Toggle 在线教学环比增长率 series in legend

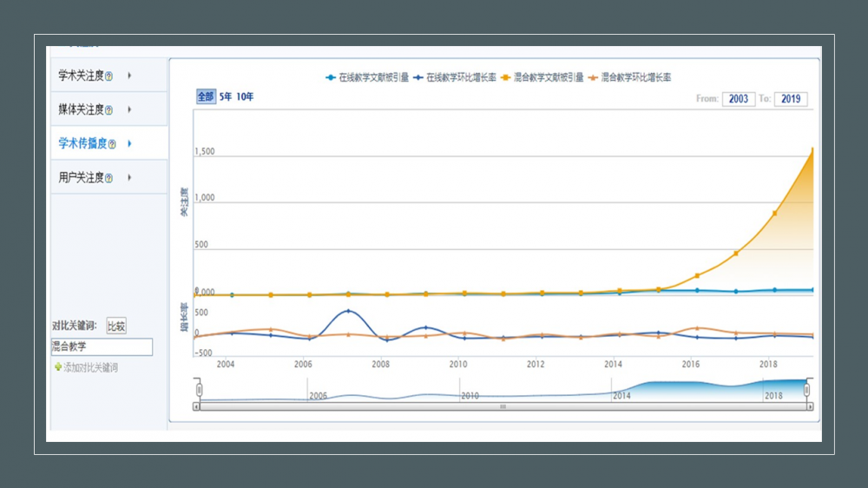click(456, 77)
